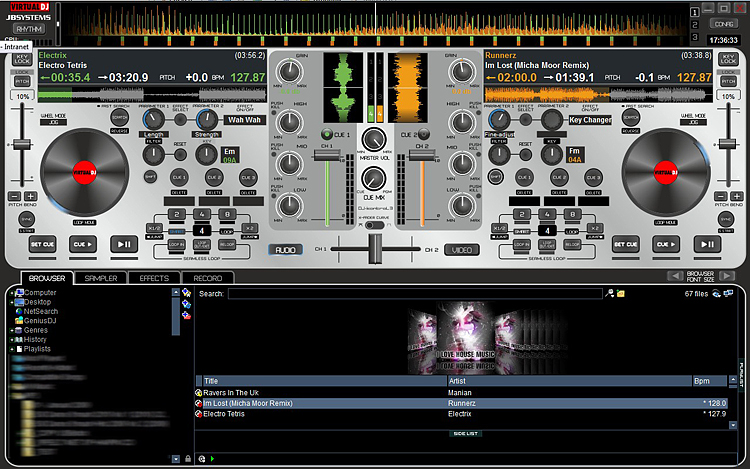The image size is (750, 469).
Task: Switch to the EFFECTS tab
Action: [154, 278]
